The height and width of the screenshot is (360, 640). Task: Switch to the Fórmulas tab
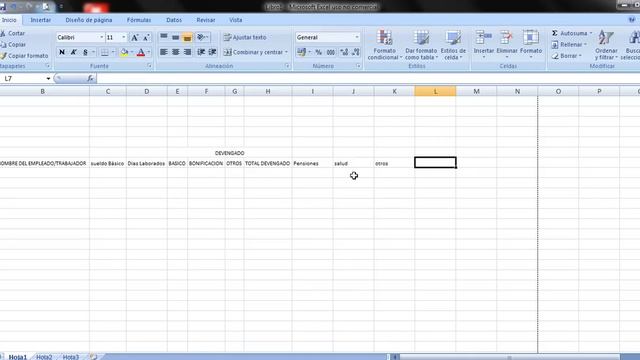[139, 20]
